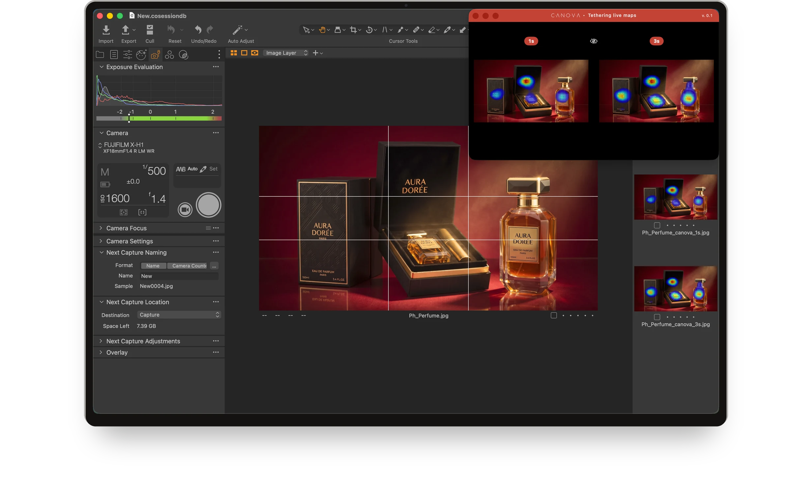Expand the Next Capture Adjustments panel

click(101, 342)
